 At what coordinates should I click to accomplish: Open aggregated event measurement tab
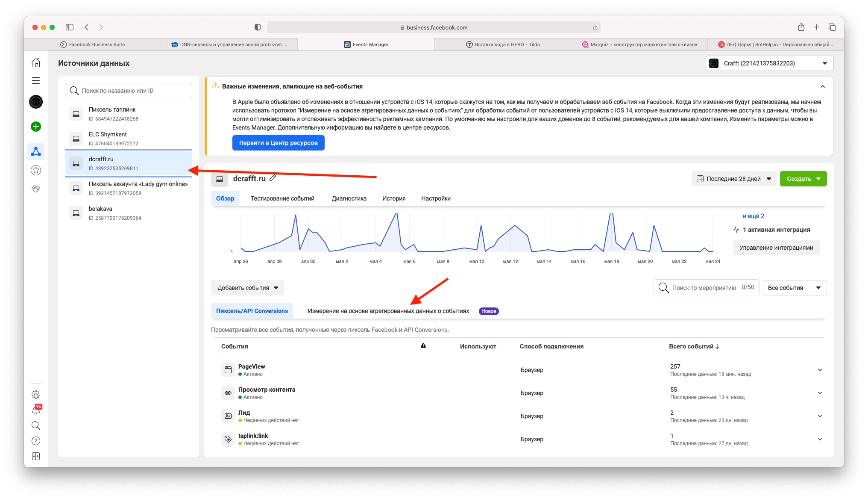pos(388,311)
